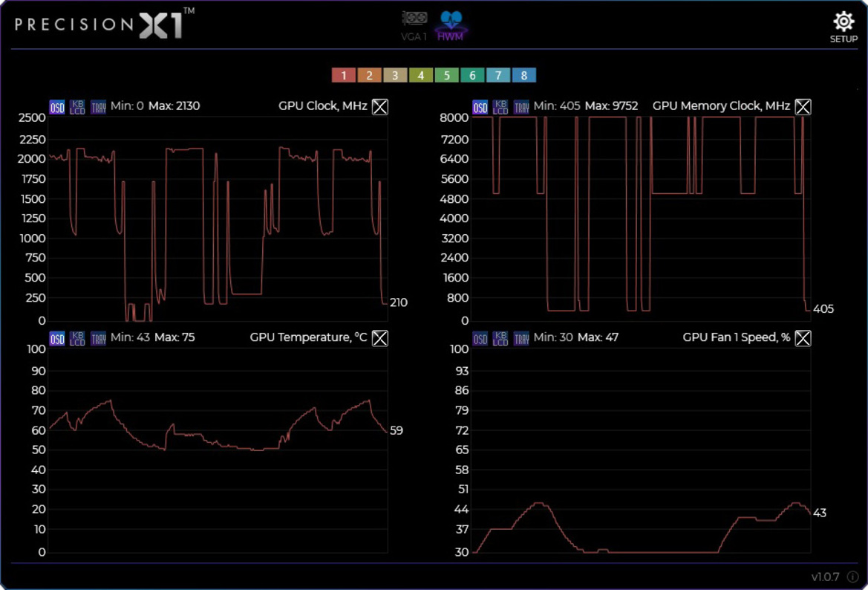Screen dimensions: 868x590
Task: Click inside the GPU Fan 1 Speed plot
Action: [x=641, y=450]
